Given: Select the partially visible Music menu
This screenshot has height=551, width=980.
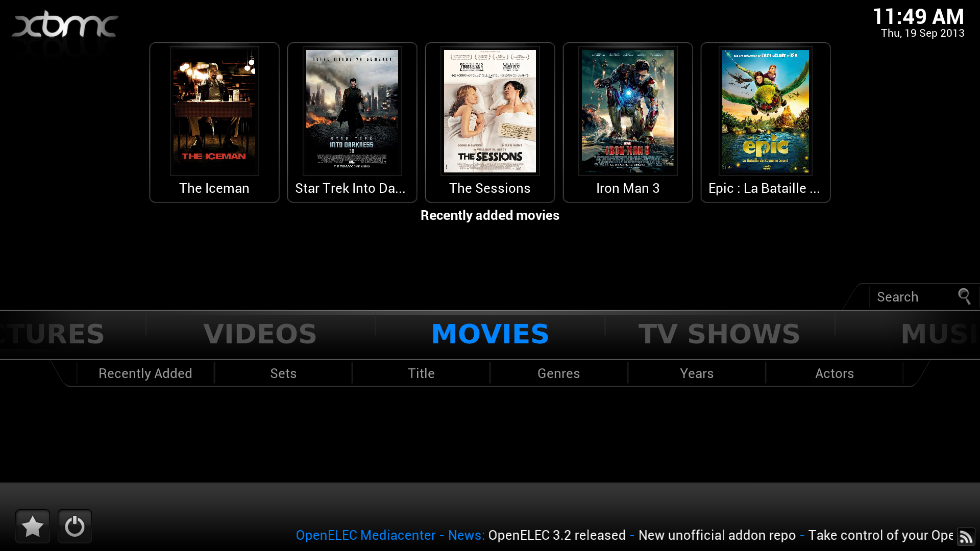Looking at the screenshot, I should 940,334.
